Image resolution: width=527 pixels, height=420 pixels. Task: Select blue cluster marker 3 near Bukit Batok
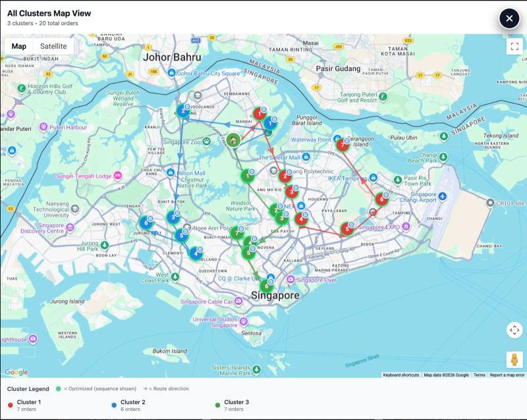[x=173, y=217]
